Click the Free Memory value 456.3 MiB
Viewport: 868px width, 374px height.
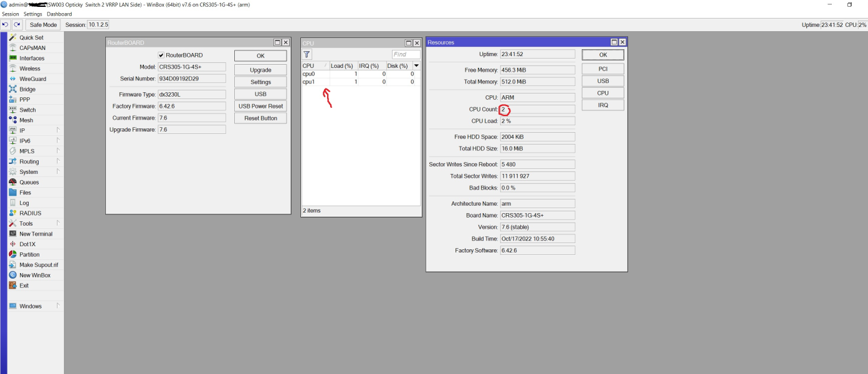click(537, 70)
